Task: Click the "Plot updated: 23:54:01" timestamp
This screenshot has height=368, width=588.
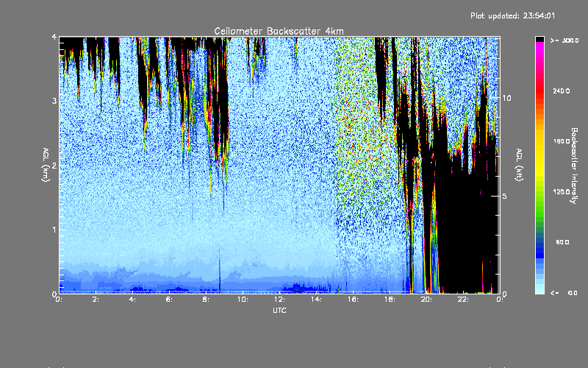Action: [512, 15]
